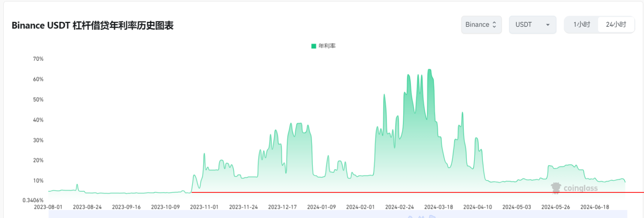Click the 2023-08-24 date label
This screenshot has height=218, width=644.
pyautogui.click(x=87, y=207)
